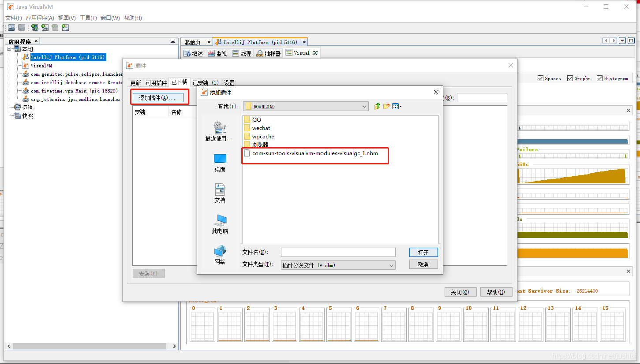Image resolution: width=640 pixels, height=364 pixels.
Task: Open the Visual GC subtab
Action: pos(302,53)
